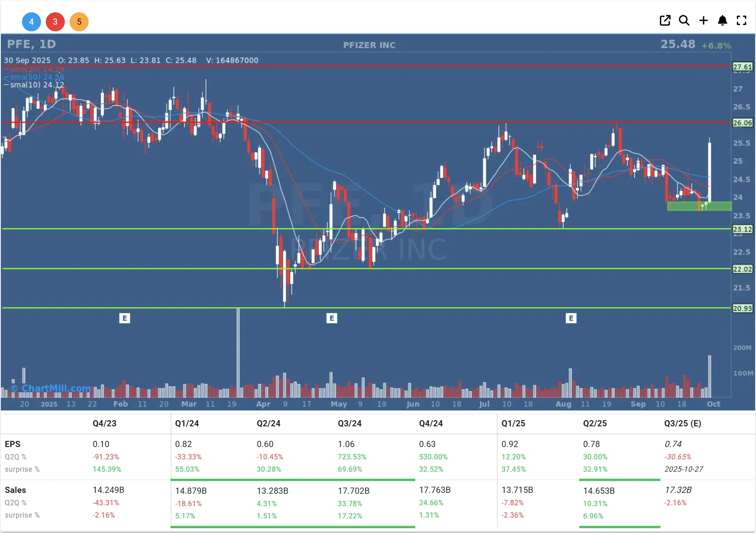Click the red circle badge 3
This screenshot has height=533, width=756.
(55, 22)
